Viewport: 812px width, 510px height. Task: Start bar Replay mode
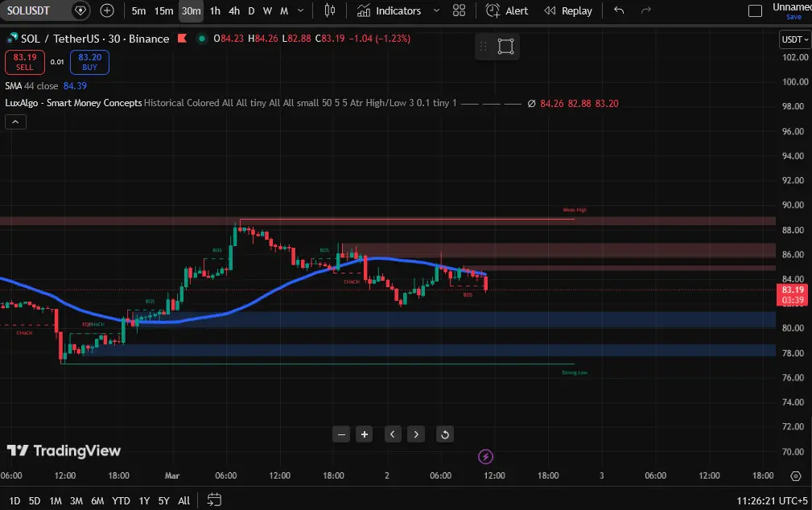click(568, 10)
